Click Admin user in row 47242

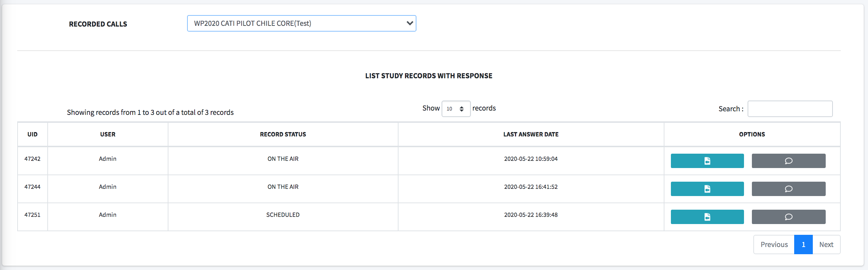tap(108, 159)
